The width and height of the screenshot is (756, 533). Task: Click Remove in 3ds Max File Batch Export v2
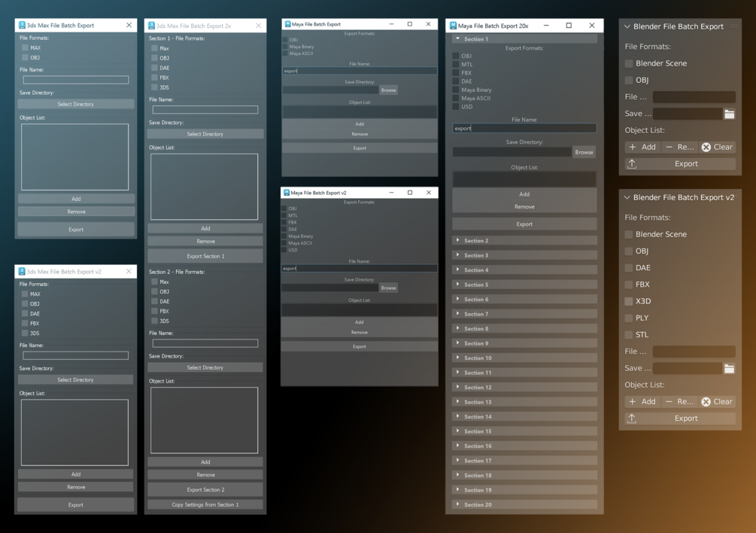pyautogui.click(x=76, y=487)
